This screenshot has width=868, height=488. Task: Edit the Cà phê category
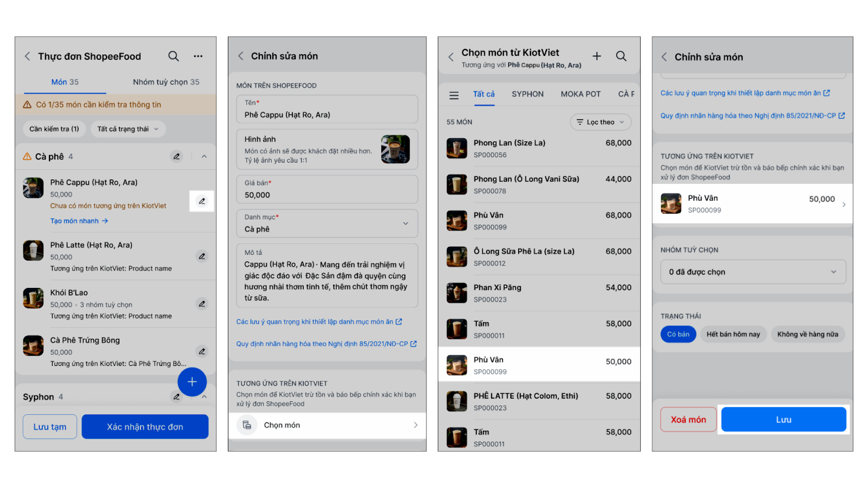[x=177, y=157]
